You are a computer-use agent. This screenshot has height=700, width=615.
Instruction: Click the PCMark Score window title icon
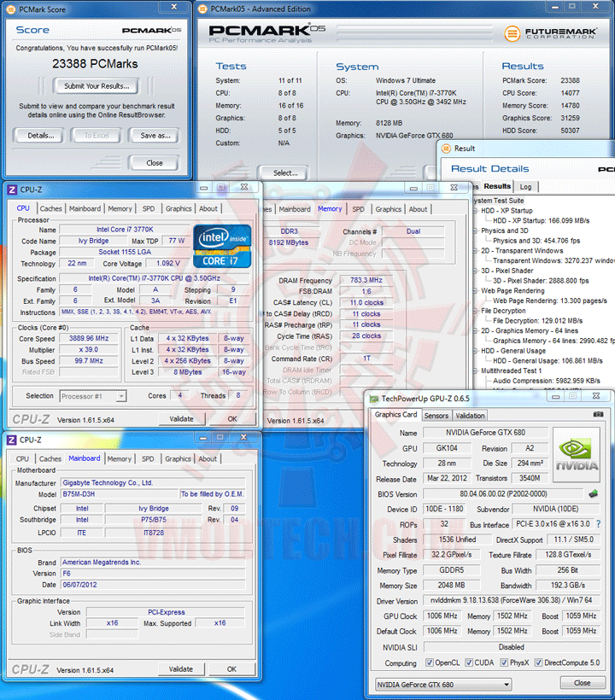pyautogui.click(x=11, y=9)
